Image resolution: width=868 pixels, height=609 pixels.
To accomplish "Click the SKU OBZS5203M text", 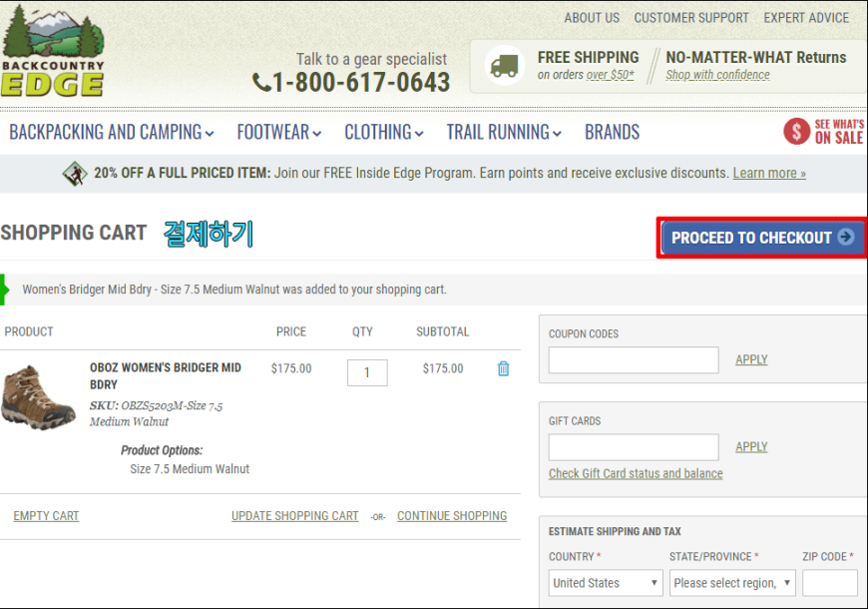I will point(156,414).
